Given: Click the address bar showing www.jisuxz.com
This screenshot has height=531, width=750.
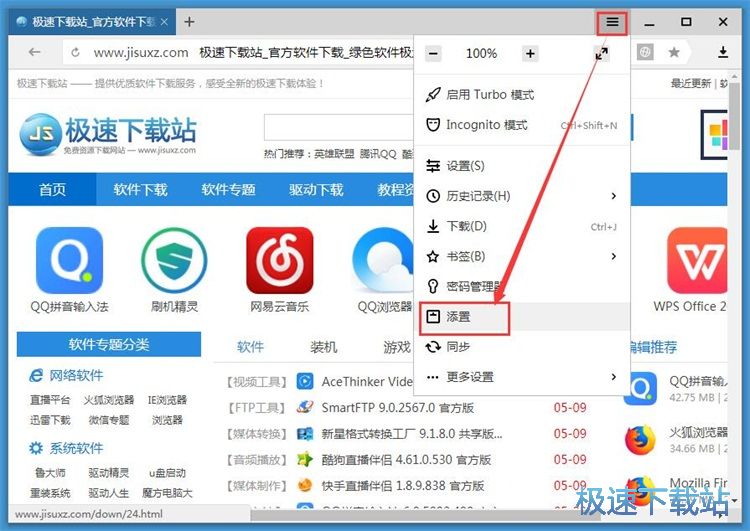Looking at the screenshot, I should pos(238,52).
